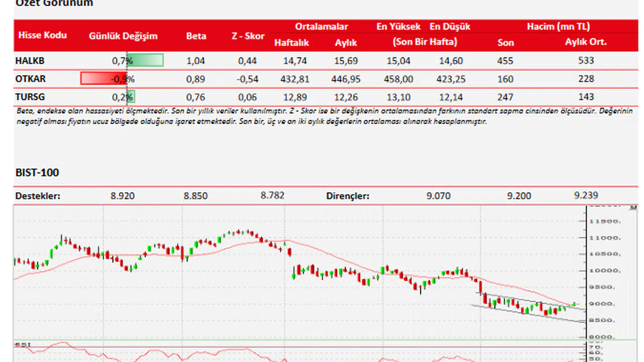Click the HALKB stock code
Viewport: 644px width, 362px height.
[x=30, y=61]
